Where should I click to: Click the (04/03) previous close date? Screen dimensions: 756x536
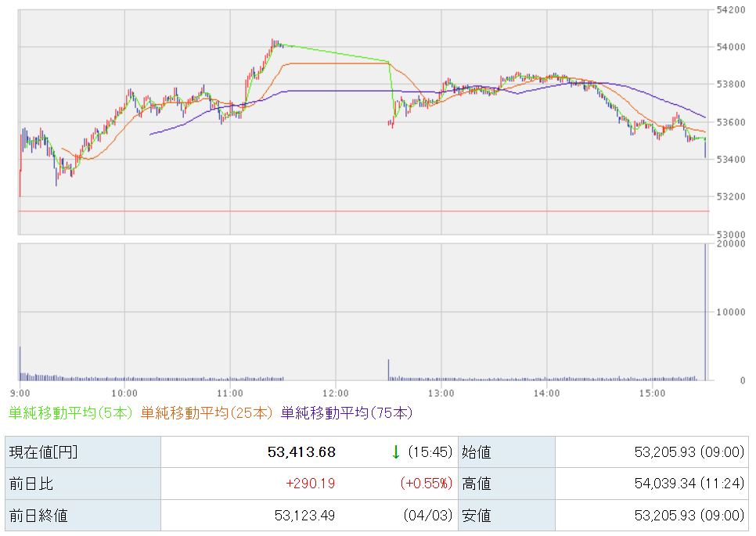click(429, 515)
